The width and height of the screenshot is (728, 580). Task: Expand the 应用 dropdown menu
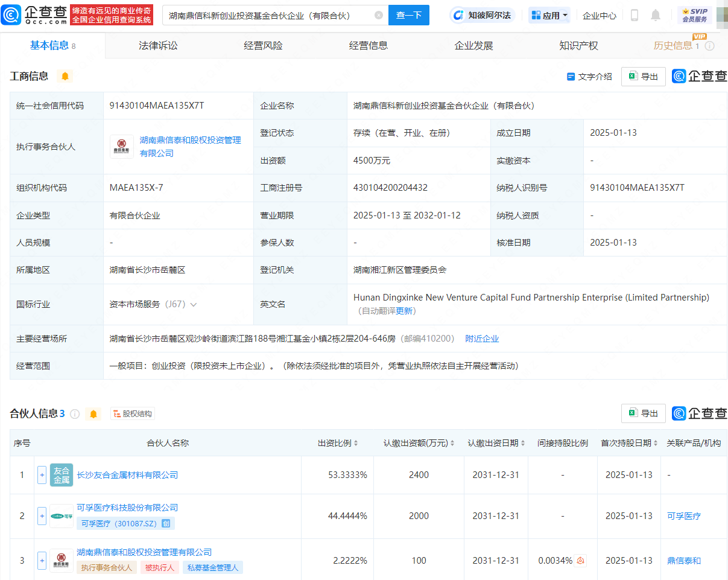549,15
